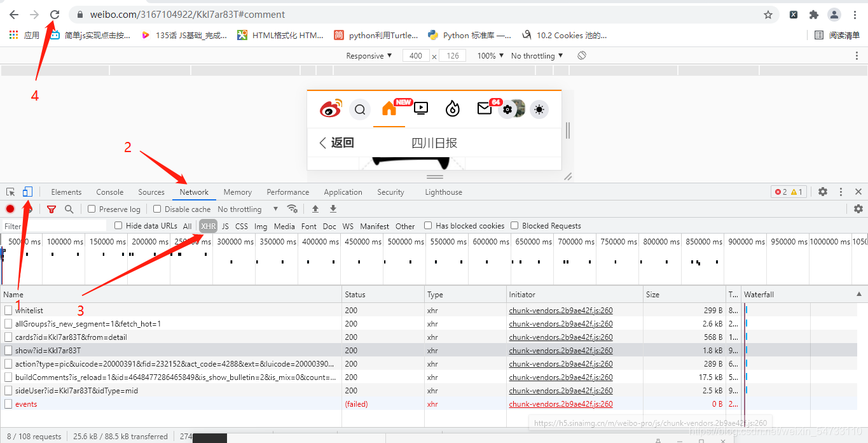Screen dimensions: 868x443
Task: Go back with the browser back arrow
Action: tap(14, 14)
